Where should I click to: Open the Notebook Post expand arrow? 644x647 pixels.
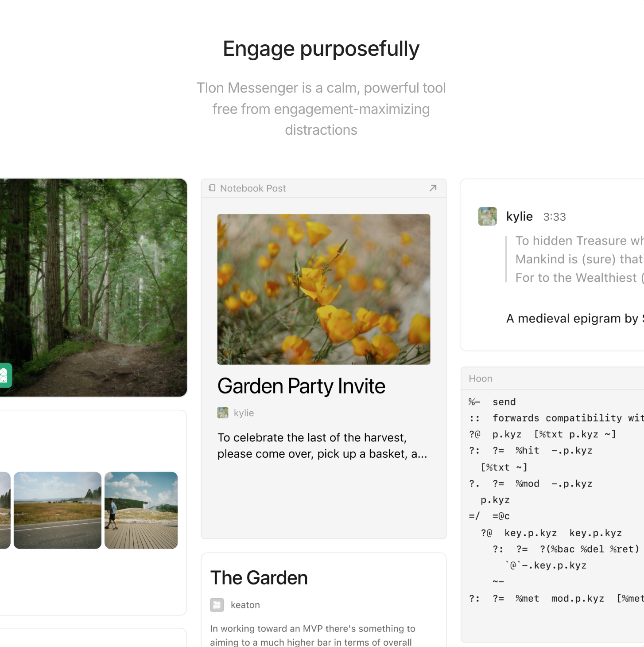click(433, 188)
